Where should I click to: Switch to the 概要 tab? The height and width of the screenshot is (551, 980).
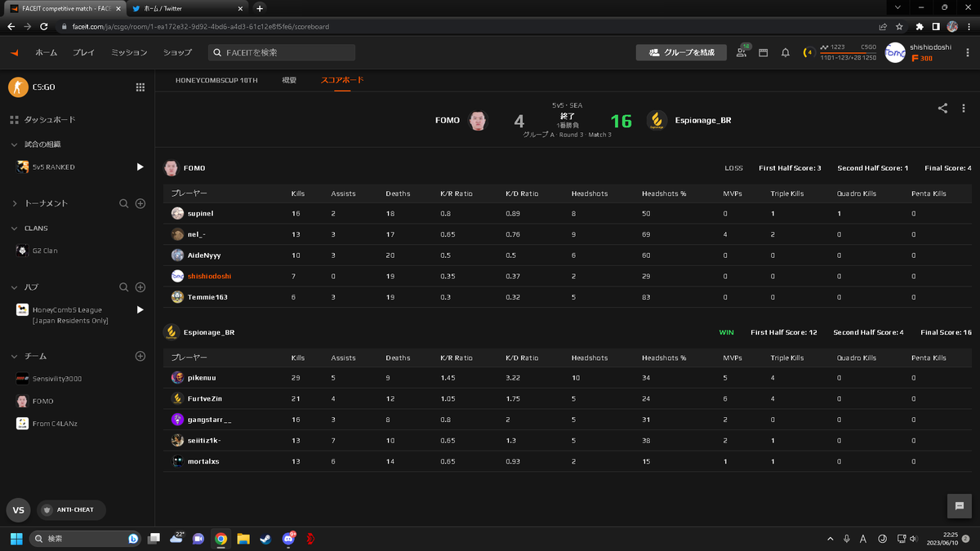[x=289, y=80]
